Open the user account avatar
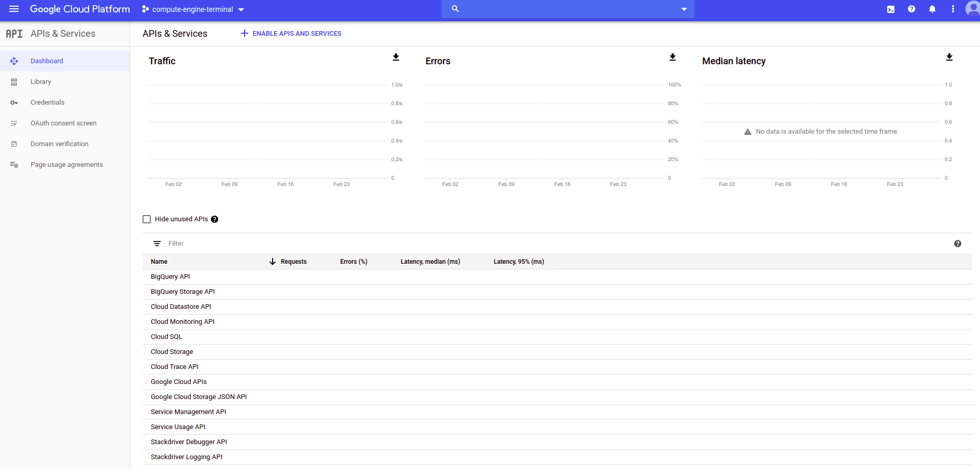Viewport: 980px width, 469px height. 972,8
